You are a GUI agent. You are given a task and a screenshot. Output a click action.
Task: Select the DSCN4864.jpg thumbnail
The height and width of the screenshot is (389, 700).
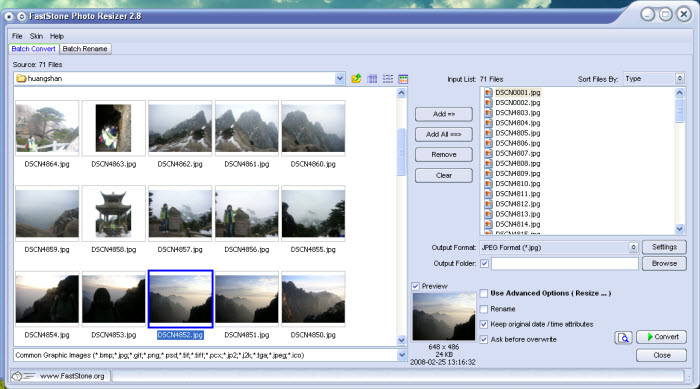coord(47,128)
